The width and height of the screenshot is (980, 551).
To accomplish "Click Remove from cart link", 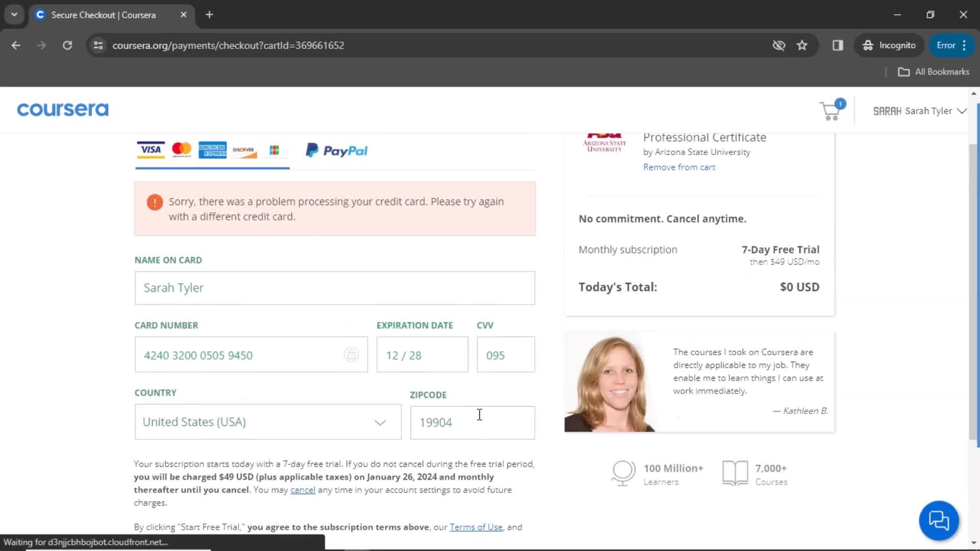I will click(679, 167).
